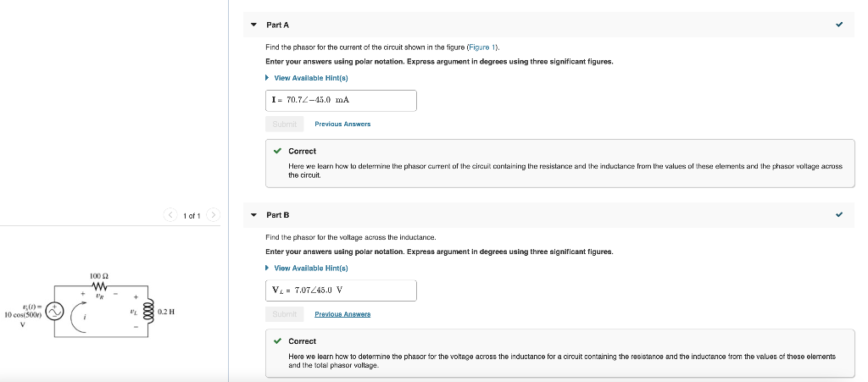Click Part A's blue completion checkmark
This screenshot has height=382, width=868.
click(839, 25)
